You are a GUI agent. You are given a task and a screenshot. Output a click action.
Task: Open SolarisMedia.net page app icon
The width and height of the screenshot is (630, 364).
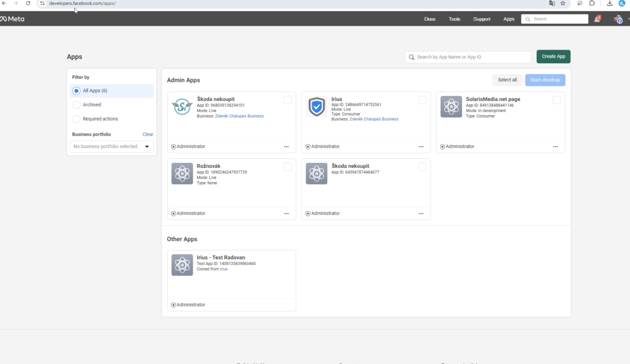tap(451, 107)
